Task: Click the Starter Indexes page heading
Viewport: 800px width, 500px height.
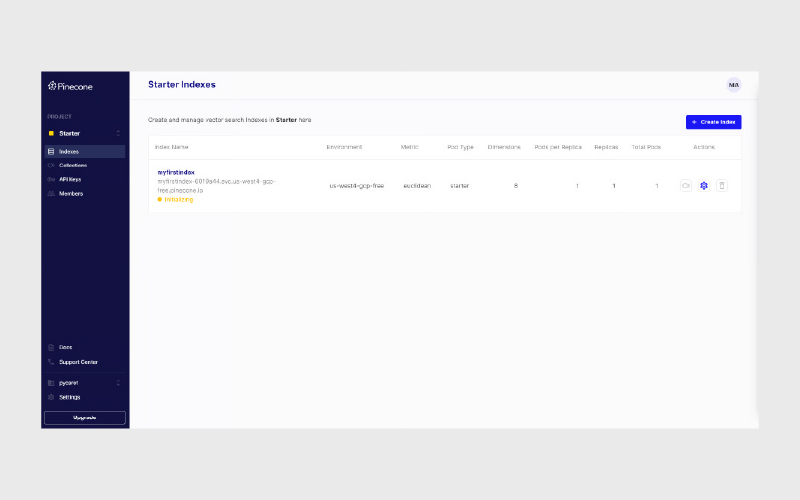Action: (182, 85)
